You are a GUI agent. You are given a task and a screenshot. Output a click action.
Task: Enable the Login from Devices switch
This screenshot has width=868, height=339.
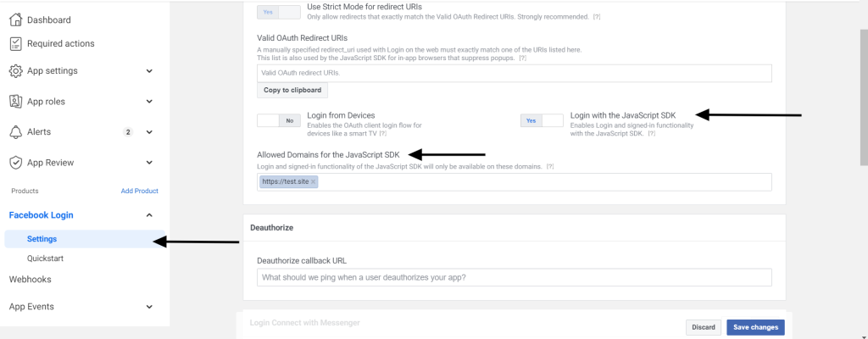[279, 120]
